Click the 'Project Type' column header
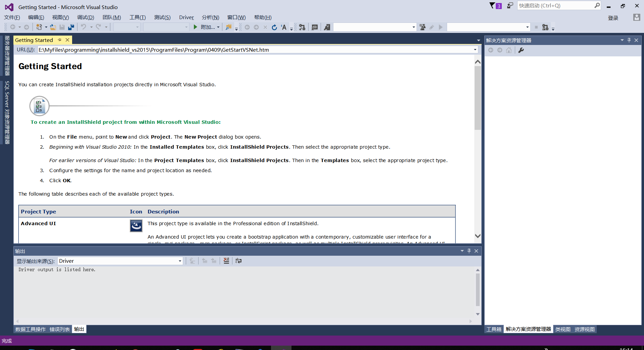Screen dimensions: 644x350 point(38,211)
